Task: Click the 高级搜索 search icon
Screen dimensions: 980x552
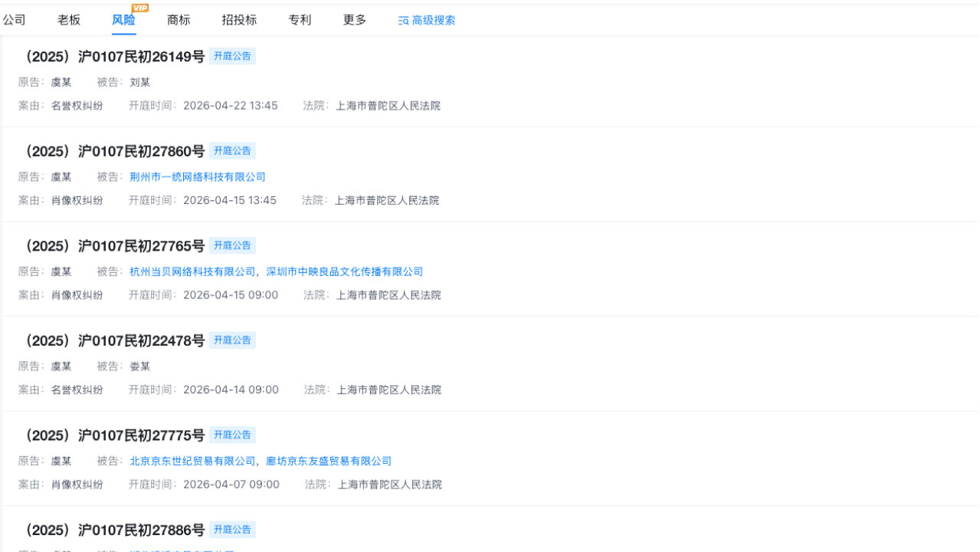Action: pyautogui.click(x=425, y=20)
